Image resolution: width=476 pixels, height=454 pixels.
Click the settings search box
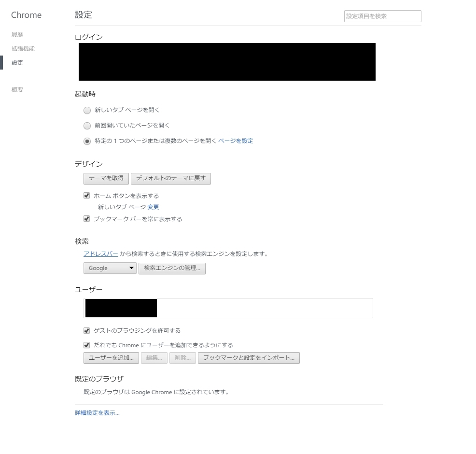point(382,16)
